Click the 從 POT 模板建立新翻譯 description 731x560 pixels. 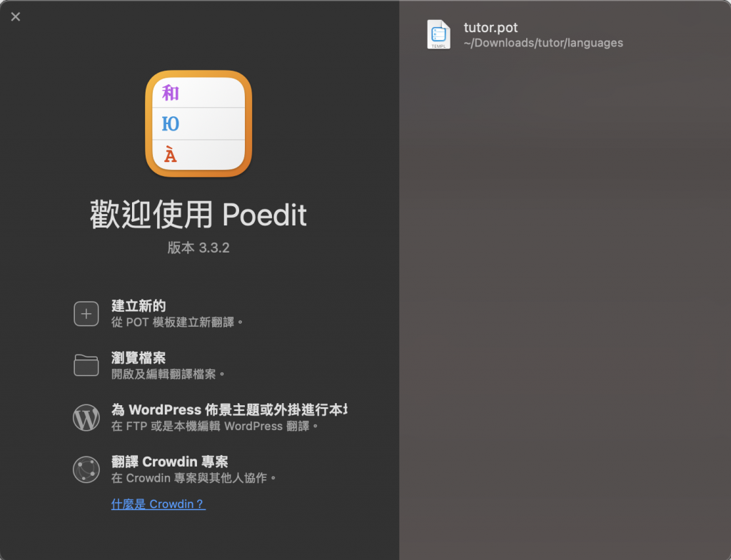[177, 322]
